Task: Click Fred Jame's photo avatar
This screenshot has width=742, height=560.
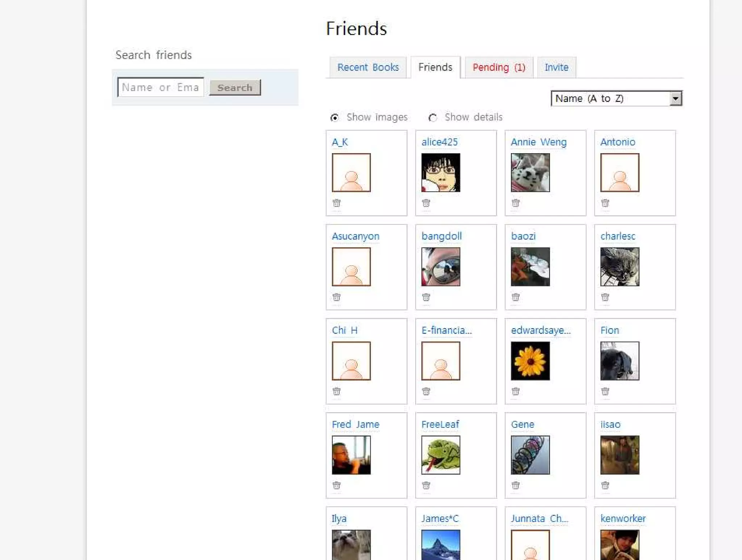Action: pyautogui.click(x=351, y=455)
